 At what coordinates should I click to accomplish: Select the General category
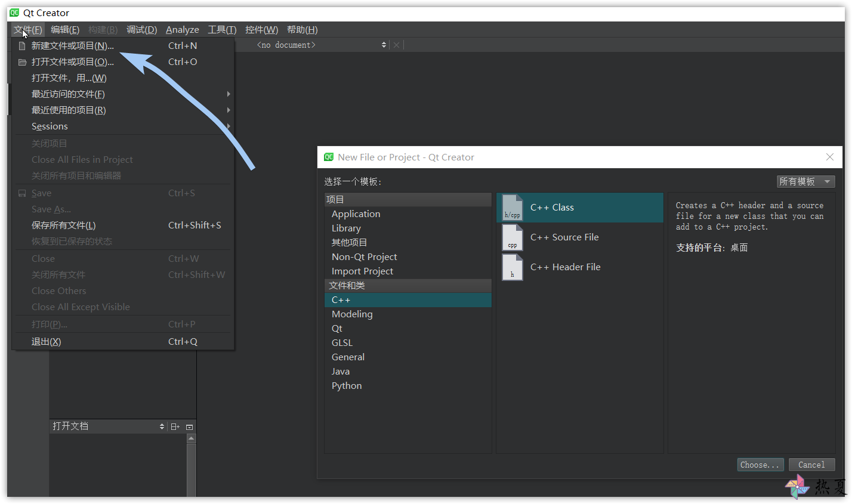[x=408, y=357]
